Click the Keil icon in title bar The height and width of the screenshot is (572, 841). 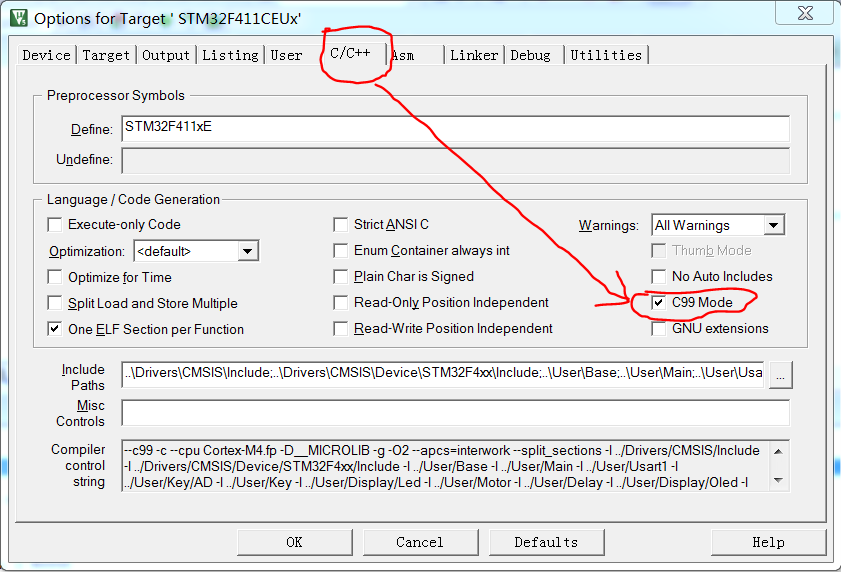pos(19,18)
